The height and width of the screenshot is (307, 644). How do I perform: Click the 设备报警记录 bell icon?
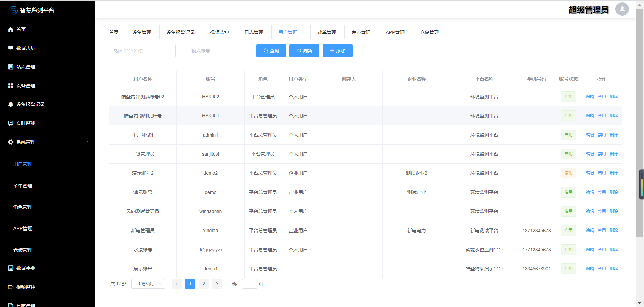11,104
